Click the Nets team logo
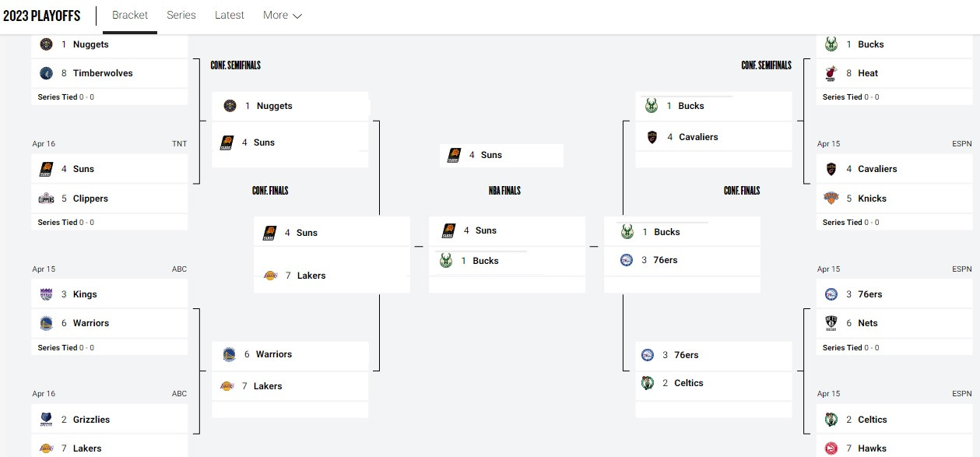The image size is (980, 457). click(x=831, y=323)
